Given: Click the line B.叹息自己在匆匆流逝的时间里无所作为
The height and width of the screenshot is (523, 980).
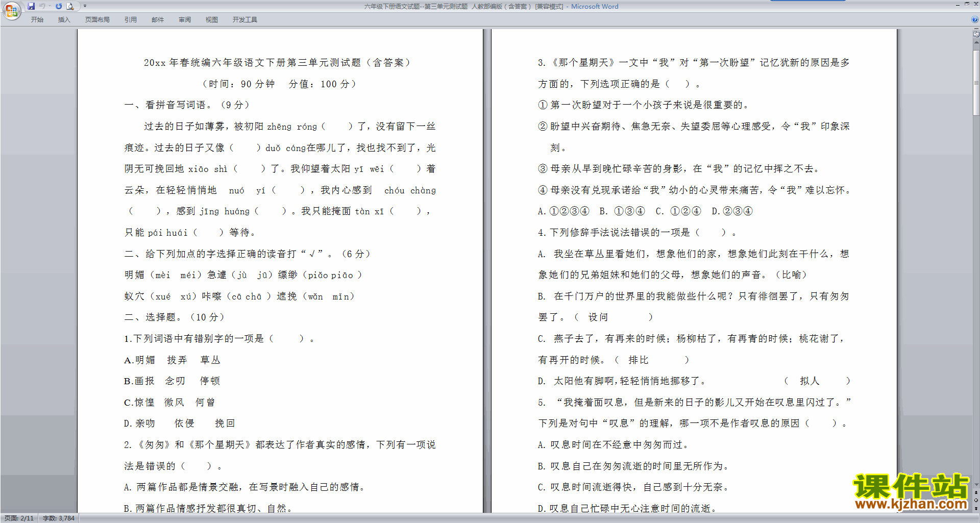Looking at the screenshot, I should (633, 466).
